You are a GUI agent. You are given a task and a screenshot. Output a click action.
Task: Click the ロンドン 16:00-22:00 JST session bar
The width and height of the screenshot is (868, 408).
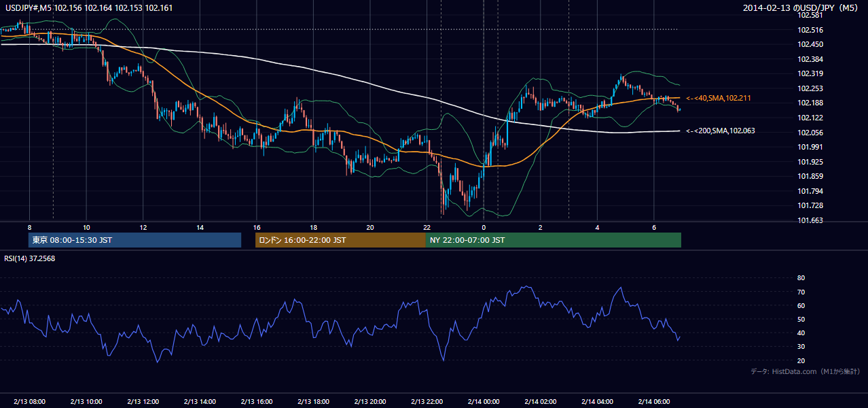(x=340, y=240)
